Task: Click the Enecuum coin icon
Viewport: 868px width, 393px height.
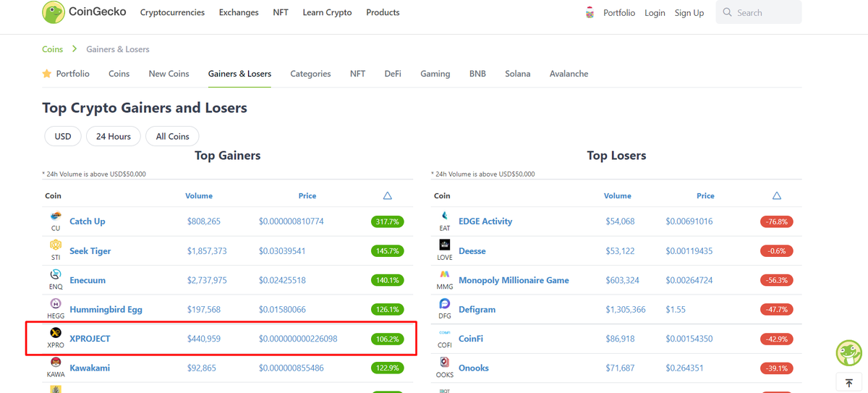Action: (x=56, y=275)
